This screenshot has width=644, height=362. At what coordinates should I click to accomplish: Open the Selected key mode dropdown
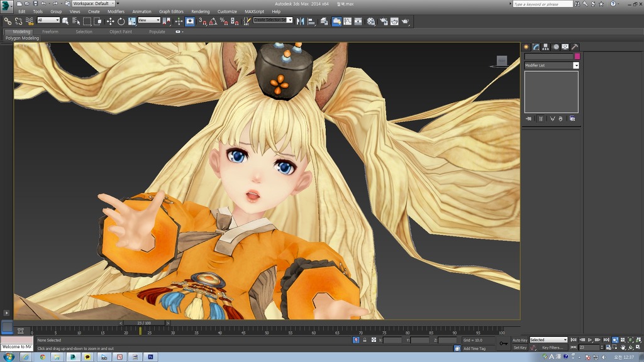click(x=548, y=340)
